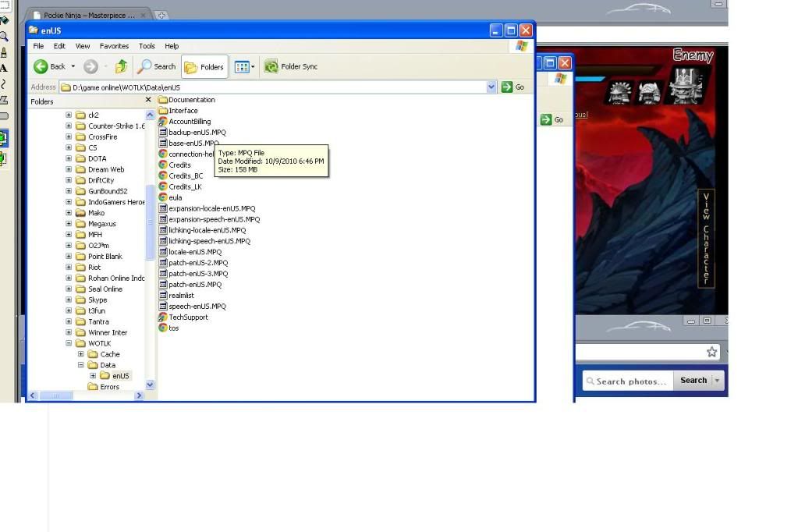The image size is (798, 532).
Task: Select the realmlist file icon
Action: point(163,295)
